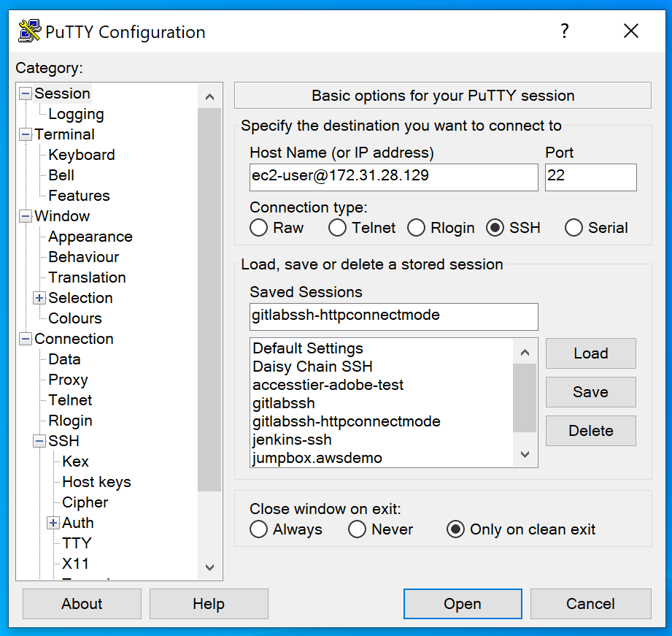This screenshot has width=672, height=636.
Task: Select Daisy Chain SSH saved session
Action: pos(382,367)
